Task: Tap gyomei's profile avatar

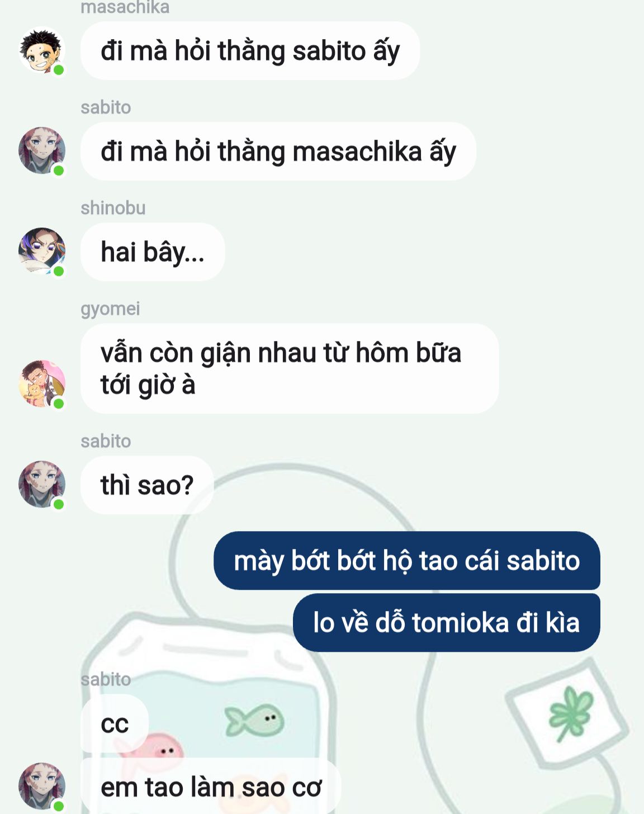Action: (x=42, y=384)
